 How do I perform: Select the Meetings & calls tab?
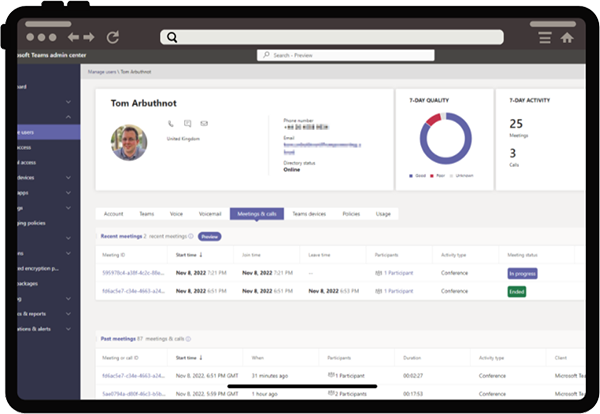tap(257, 214)
